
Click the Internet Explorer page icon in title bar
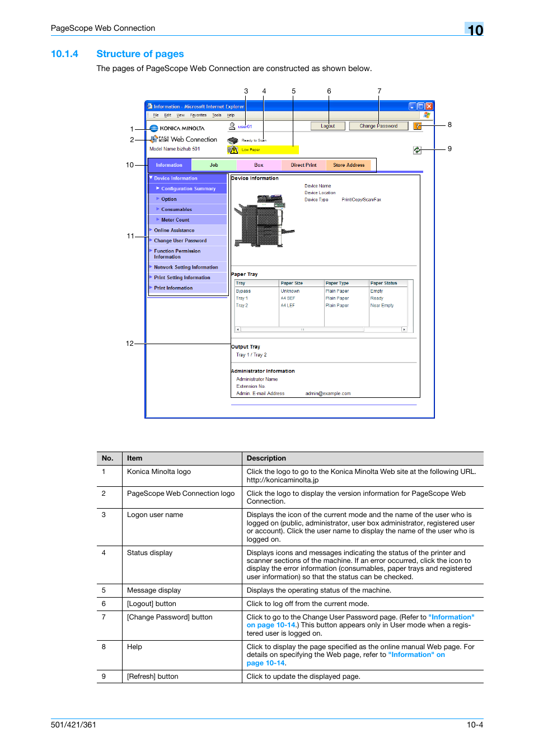(149, 106)
